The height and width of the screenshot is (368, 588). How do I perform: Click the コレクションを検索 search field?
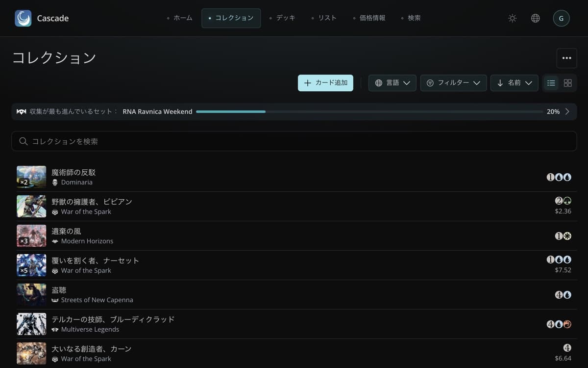point(294,141)
